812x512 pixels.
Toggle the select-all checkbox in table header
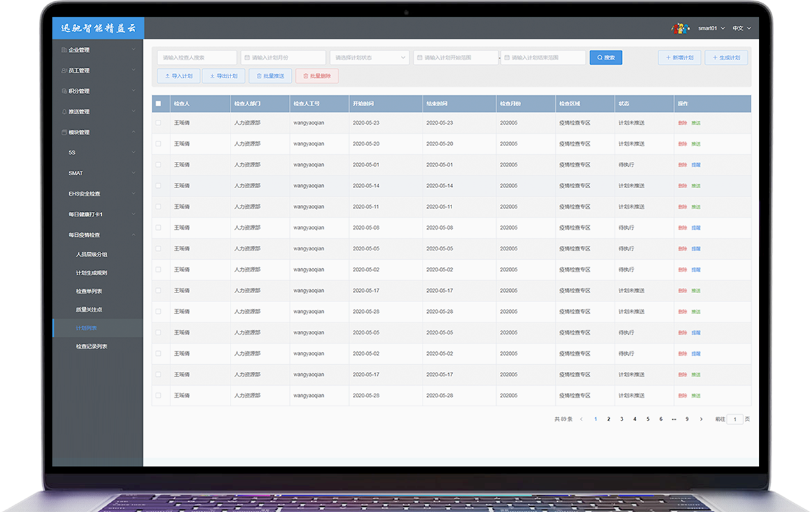point(158,104)
